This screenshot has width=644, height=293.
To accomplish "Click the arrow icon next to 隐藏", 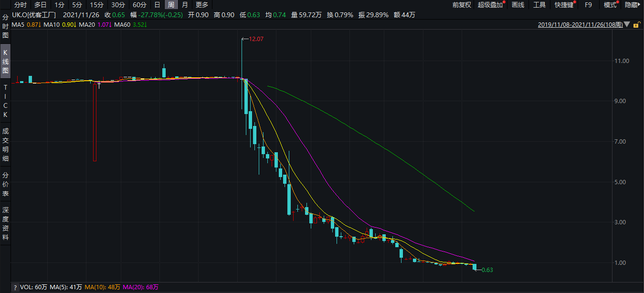I will (x=640, y=5).
